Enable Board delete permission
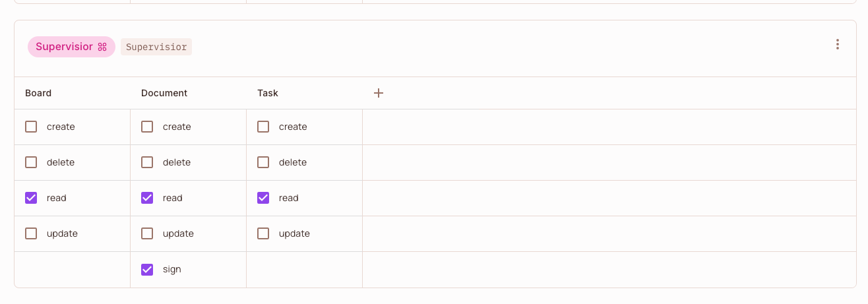The image size is (868, 304). click(x=31, y=162)
